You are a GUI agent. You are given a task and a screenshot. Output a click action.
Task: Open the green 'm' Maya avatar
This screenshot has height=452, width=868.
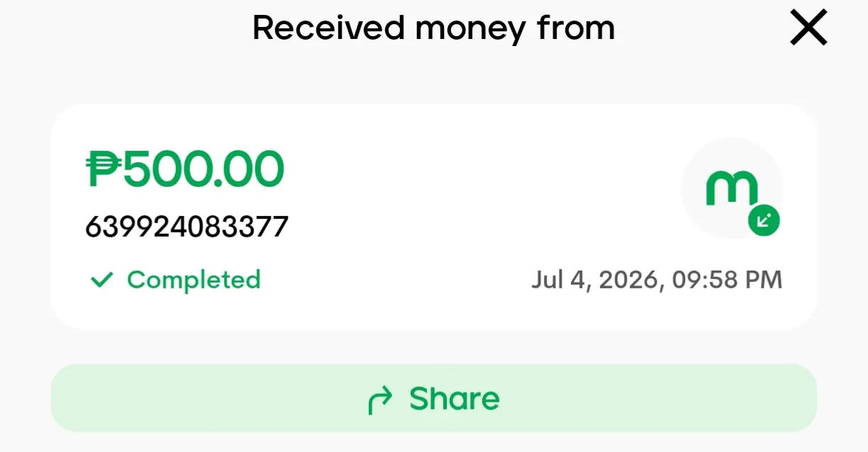click(731, 189)
